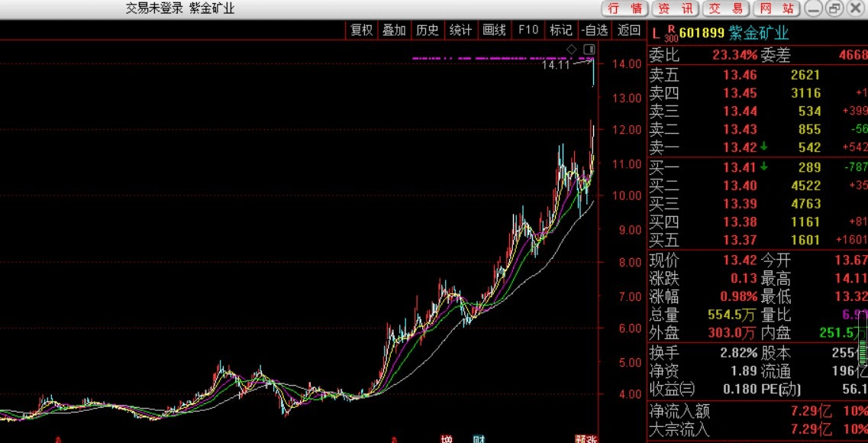The height and width of the screenshot is (443, 868).
Task: Toggle the side panel icon beside the diamond
Action: tap(589, 50)
